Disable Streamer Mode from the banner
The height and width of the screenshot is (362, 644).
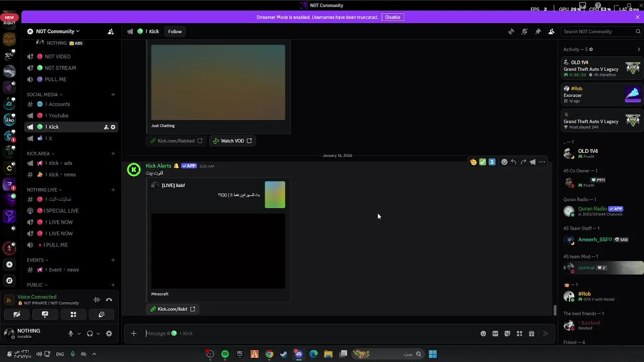coord(392,17)
